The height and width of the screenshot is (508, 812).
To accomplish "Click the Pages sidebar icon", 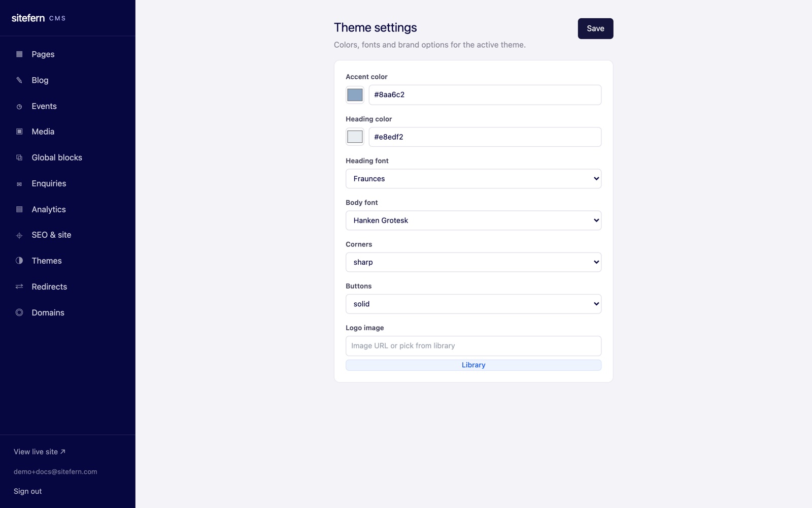I will [19, 54].
